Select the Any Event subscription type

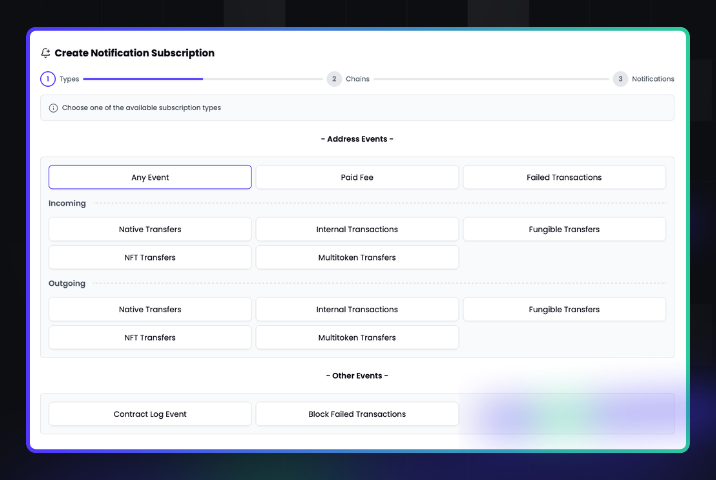tap(150, 177)
